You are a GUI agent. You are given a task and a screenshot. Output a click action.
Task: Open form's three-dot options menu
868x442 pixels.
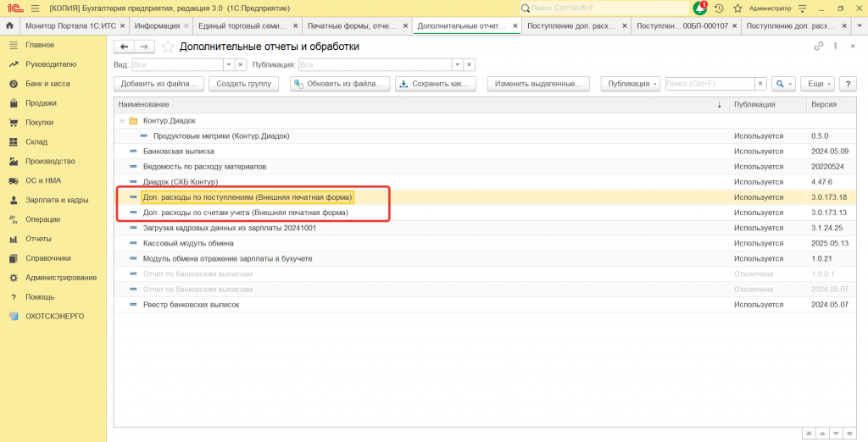(835, 47)
